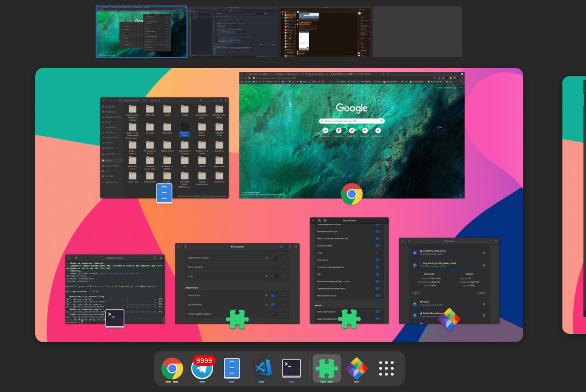Image resolution: width=586 pixels, height=392 pixels.
Task: Expand the Theme Switcher row arrow
Action: pyautogui.click(x=284, y=267)
